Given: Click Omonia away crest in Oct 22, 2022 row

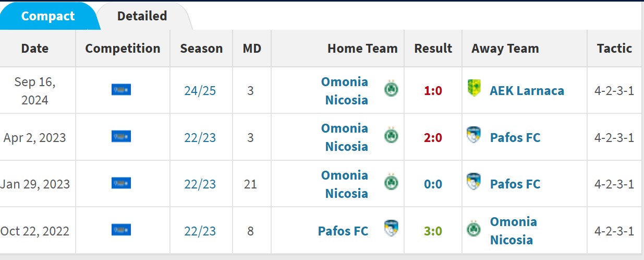Looking at the screenshot, I should pos(473,230).
